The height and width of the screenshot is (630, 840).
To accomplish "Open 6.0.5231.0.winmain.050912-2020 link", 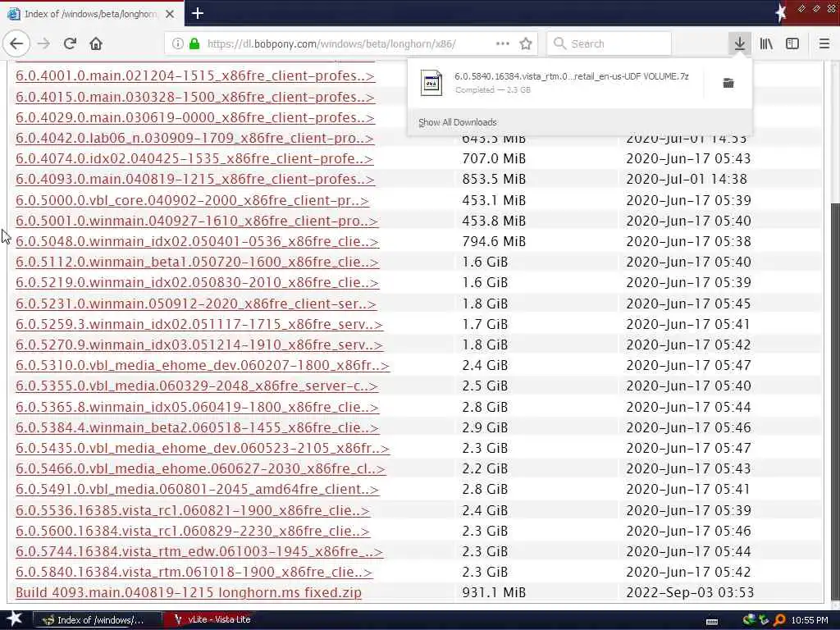I will [x=196, y=304].
